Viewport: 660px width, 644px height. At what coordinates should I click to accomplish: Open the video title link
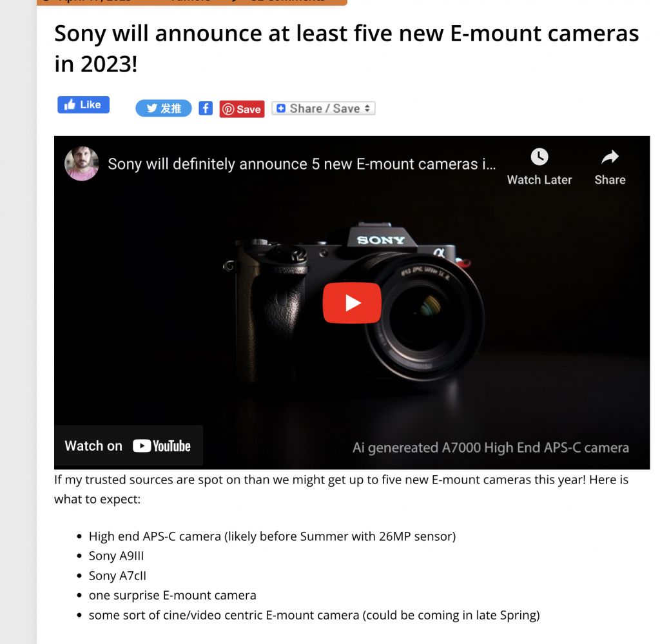tap(302, 164)
